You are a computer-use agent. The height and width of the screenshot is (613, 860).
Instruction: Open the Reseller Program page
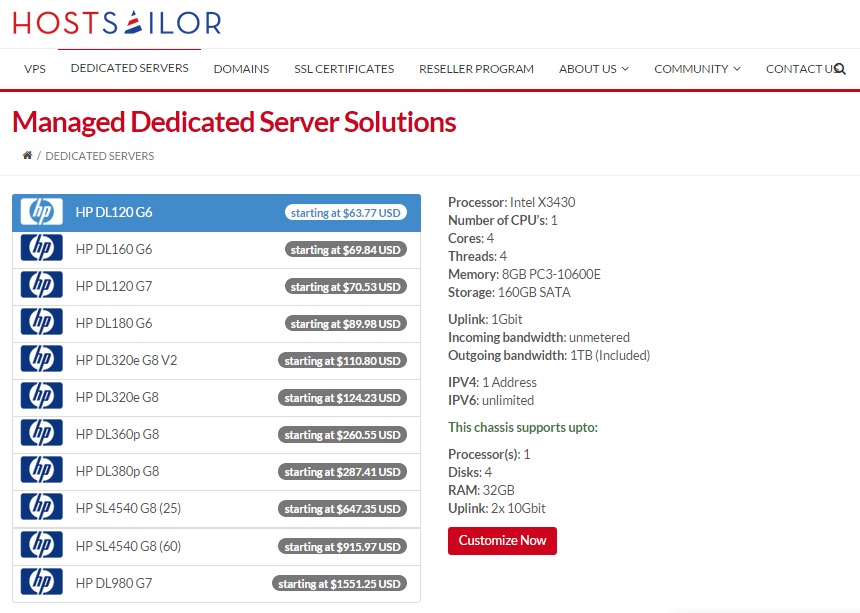(x=476, y=69)
